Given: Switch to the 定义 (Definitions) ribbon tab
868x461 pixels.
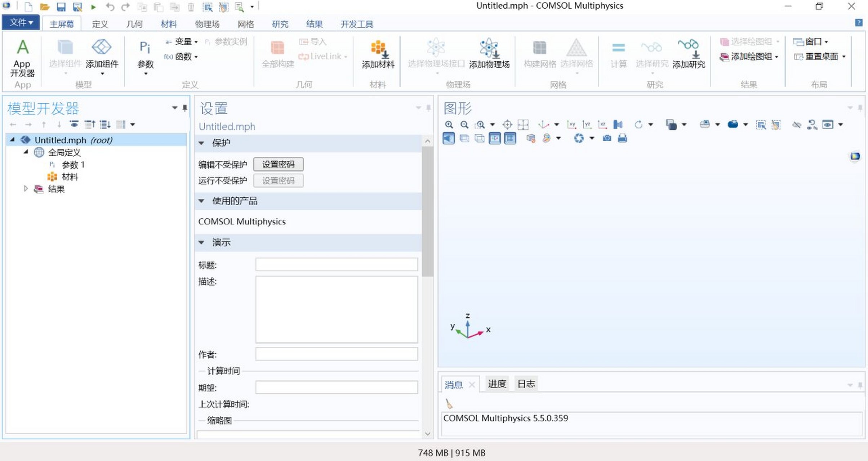Looking at the screenshot, I should pyautogui.click(x=99, y=24).
